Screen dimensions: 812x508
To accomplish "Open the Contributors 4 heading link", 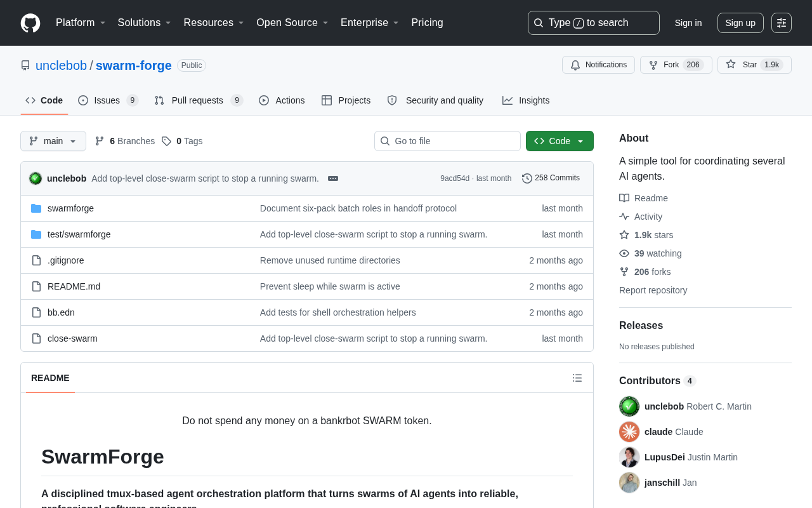I will (658, 381).
